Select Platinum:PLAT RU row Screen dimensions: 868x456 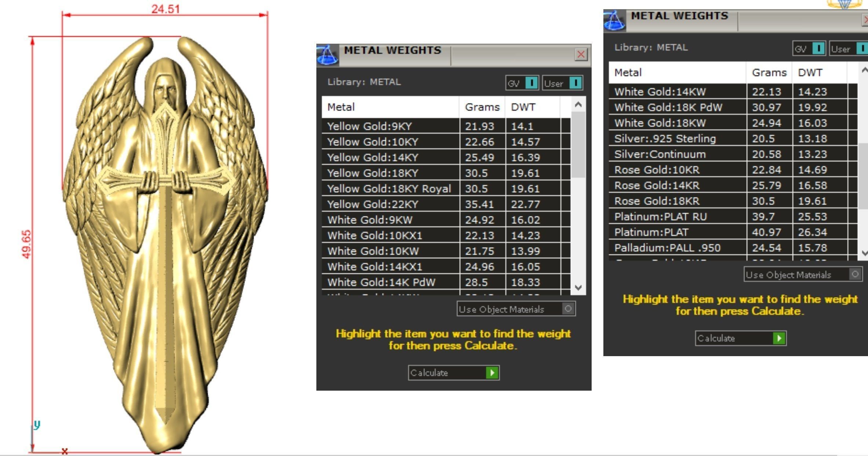[733, 217]
